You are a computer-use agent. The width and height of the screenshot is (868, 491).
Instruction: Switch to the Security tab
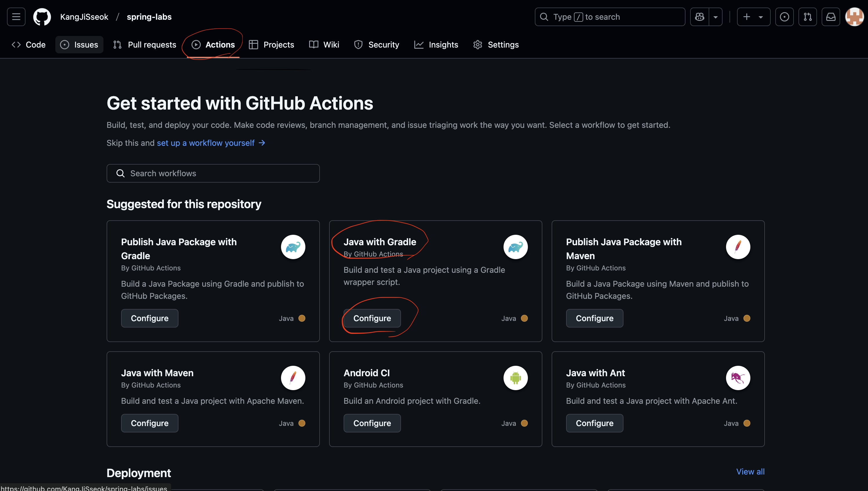[x=377, y=45]
